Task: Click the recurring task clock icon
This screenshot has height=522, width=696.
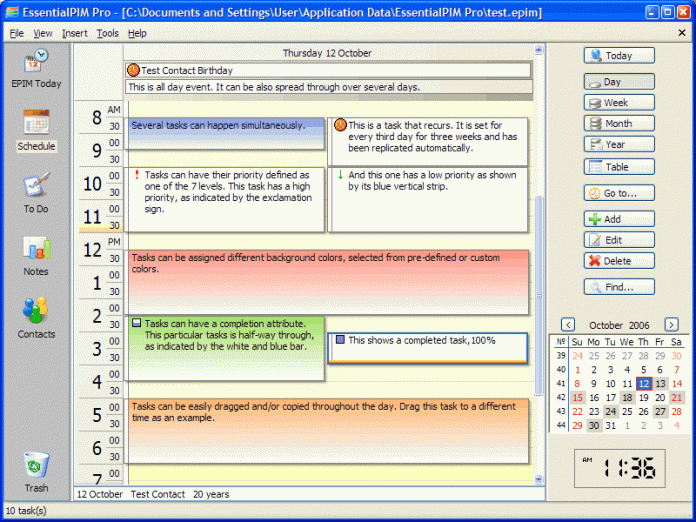Action: (340, 125)
